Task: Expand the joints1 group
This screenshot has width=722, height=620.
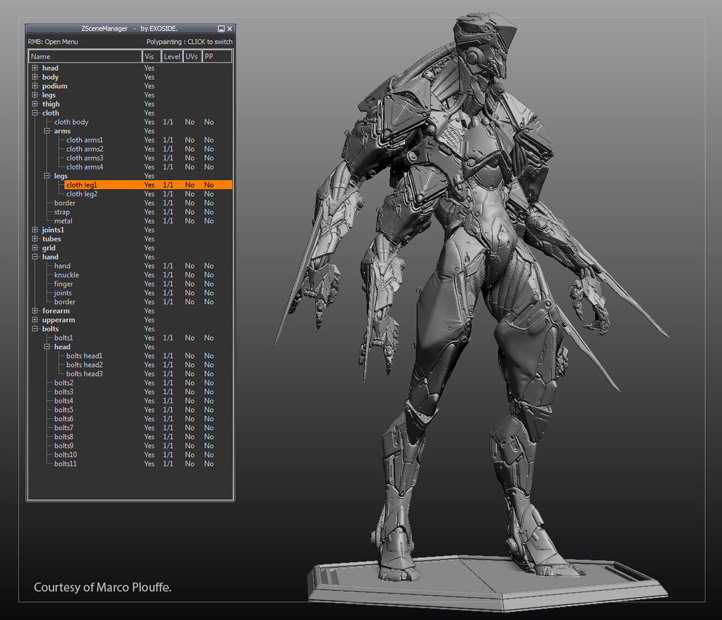Action: [35, 230]
